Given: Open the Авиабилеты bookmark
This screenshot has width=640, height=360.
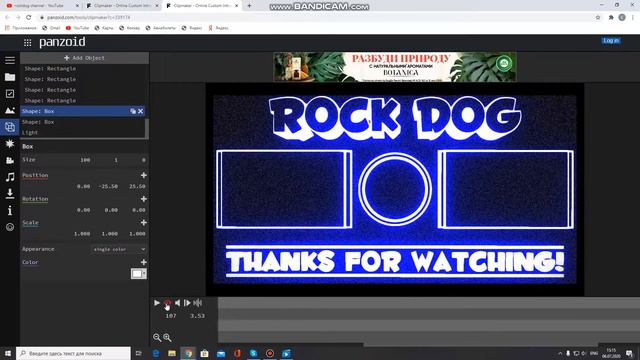Looking at the screenshot, I should tap(160, 28).
